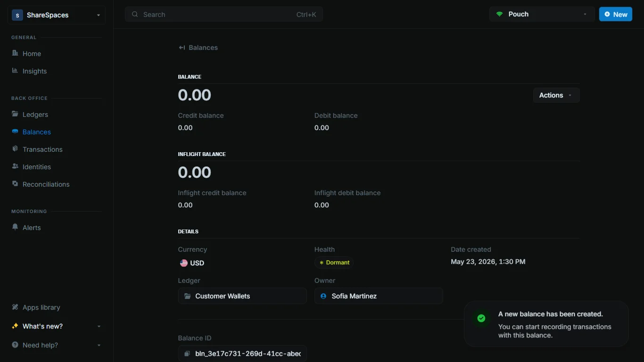Click the Inflight credit balance label
The width and height of the screenshot is (644, 362).
coord(212,193)
